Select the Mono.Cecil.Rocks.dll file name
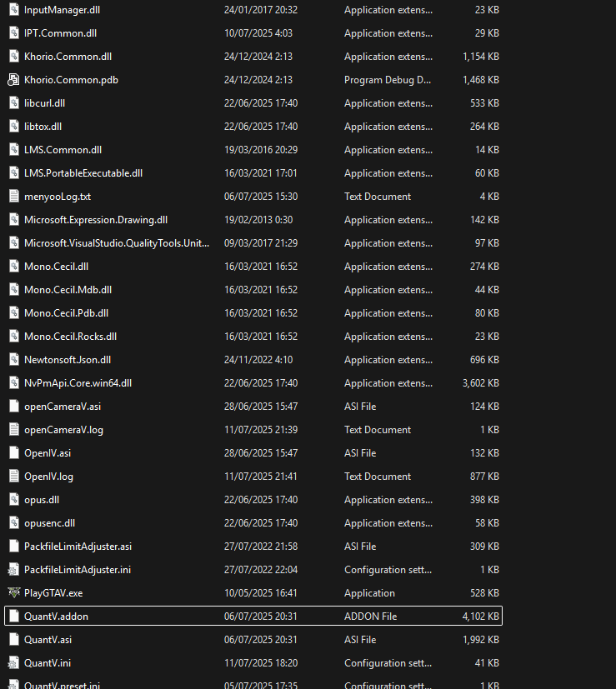 (x=70, y=337)
